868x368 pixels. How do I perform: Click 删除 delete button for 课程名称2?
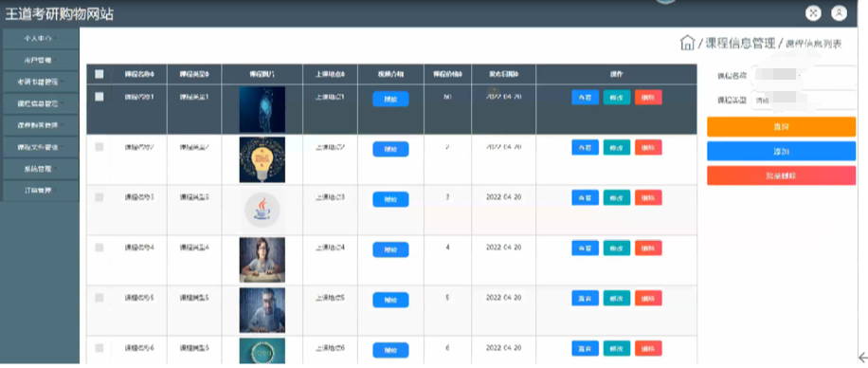(x=648, y=147)
